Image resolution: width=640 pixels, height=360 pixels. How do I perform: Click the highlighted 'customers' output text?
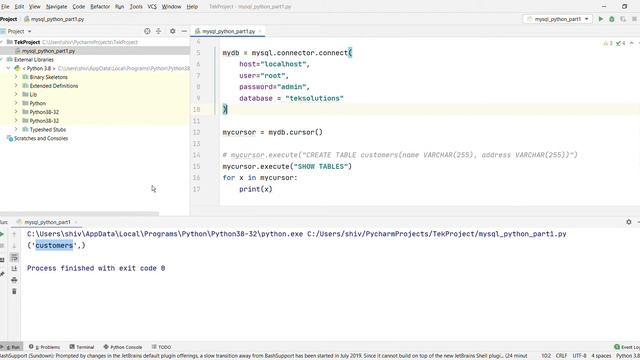54,245
